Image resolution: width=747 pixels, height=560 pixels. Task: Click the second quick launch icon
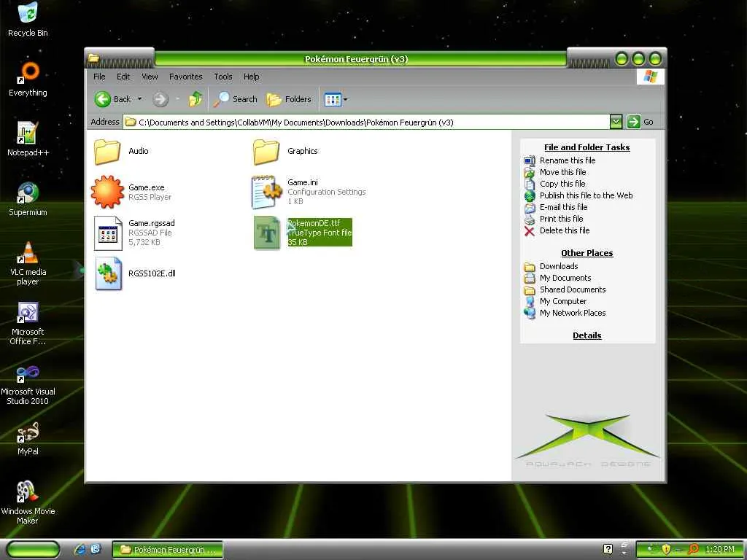tap(96, 549)
